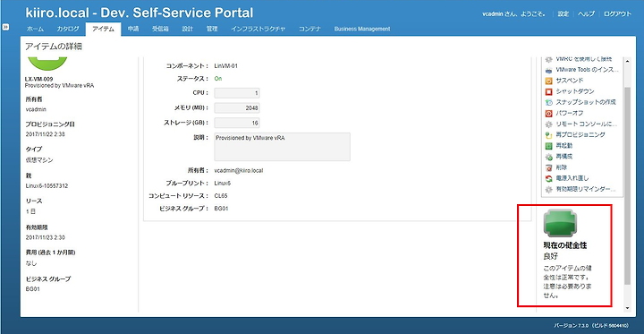This screenshot has height=334, width=644.
Task: Click the 電源入れ直し power cycle icon
Action: (548, 178)
